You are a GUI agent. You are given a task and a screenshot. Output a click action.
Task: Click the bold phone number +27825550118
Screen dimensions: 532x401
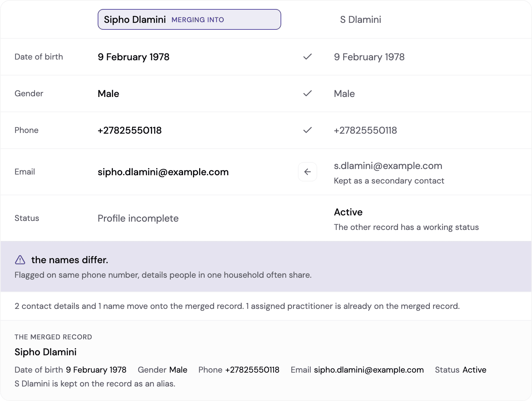tap(130, 130)
